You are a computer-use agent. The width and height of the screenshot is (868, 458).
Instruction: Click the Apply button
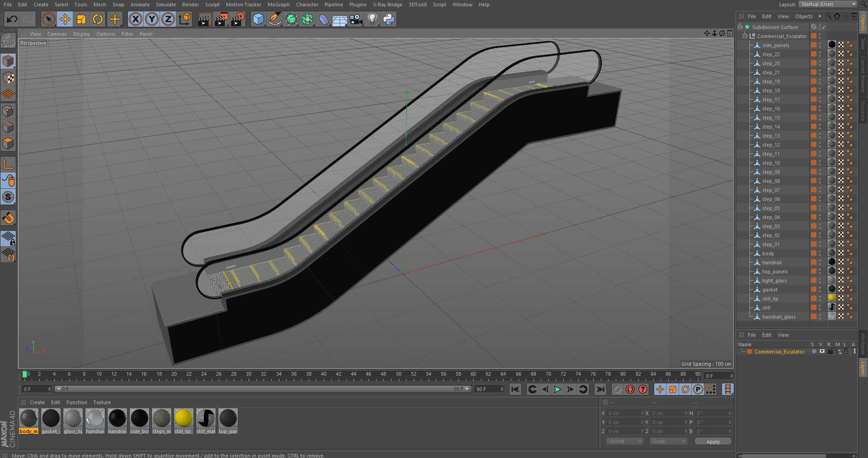[713, 442]
